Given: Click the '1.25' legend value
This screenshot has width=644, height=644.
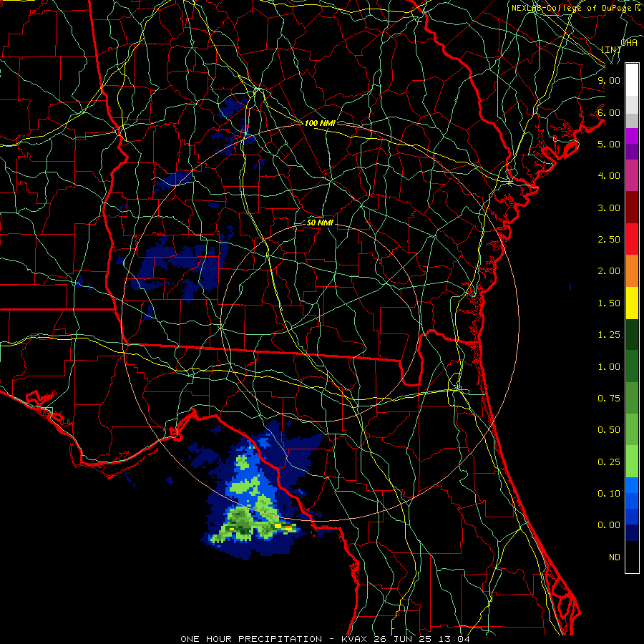Looking at the screenshot, I should tap(609, 335).
